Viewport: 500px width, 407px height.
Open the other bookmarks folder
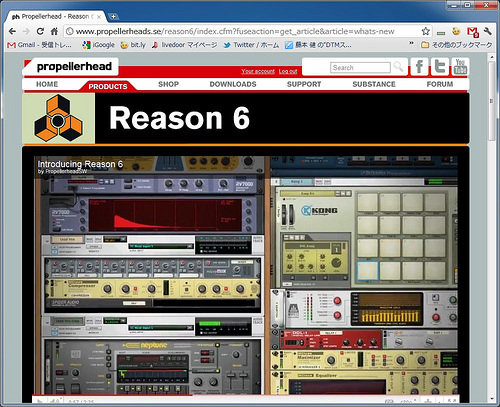(456, 45)
